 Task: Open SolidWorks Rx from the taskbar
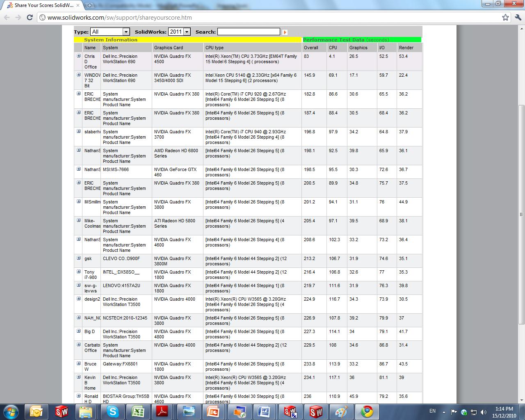[290, 411]
